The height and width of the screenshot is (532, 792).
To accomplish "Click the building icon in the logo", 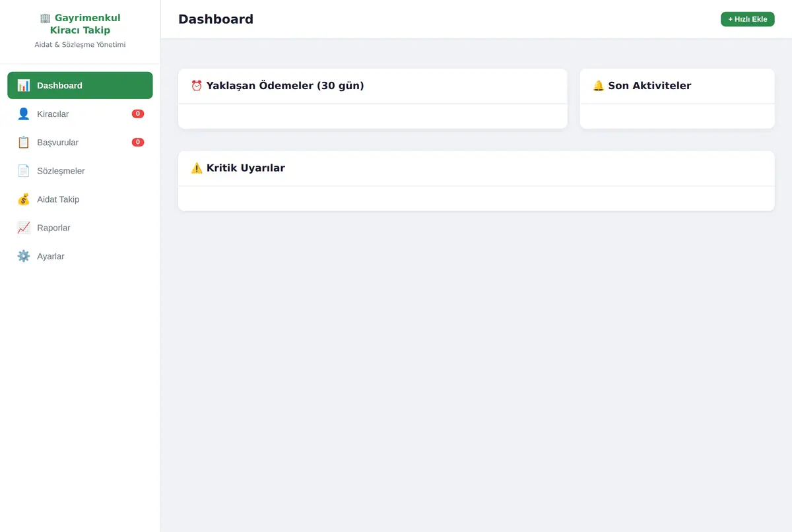I will pos(45,18).
